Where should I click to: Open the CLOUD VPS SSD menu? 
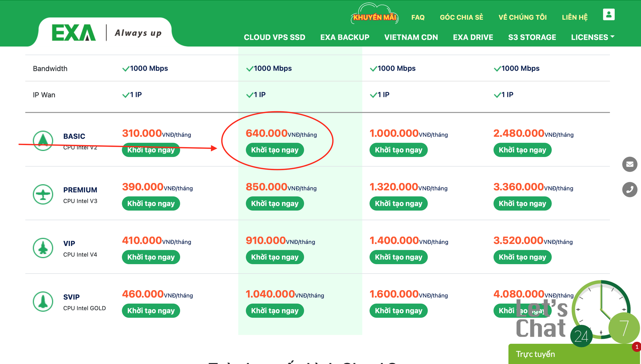pyautogui.click(x=274, y=37)
